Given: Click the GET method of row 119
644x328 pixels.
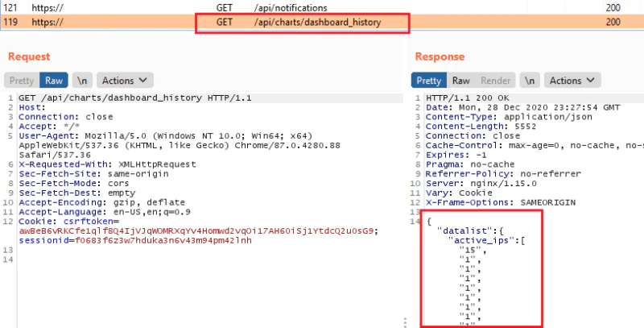Looking at the screenshot, I should [225, 22].
